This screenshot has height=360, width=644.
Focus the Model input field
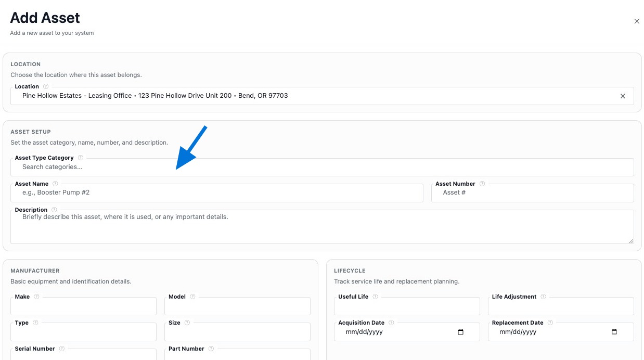click(237, 306)
